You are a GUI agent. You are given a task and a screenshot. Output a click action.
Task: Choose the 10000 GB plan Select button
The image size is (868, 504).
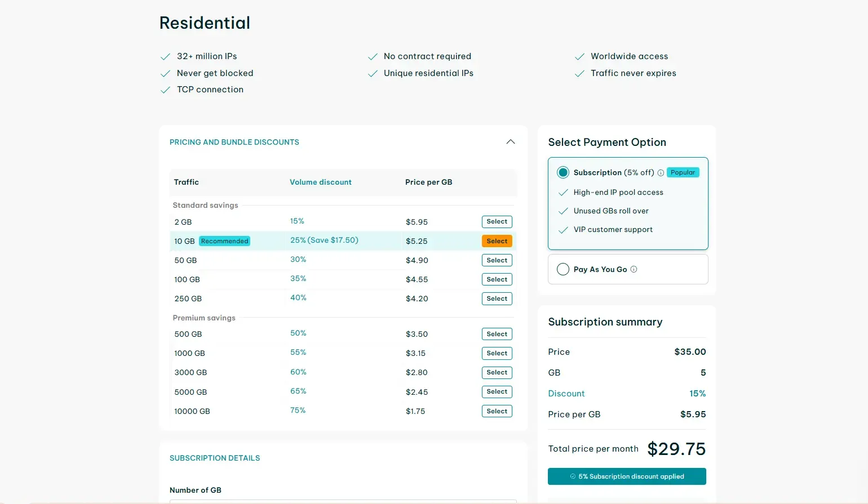tap(497, 411)
